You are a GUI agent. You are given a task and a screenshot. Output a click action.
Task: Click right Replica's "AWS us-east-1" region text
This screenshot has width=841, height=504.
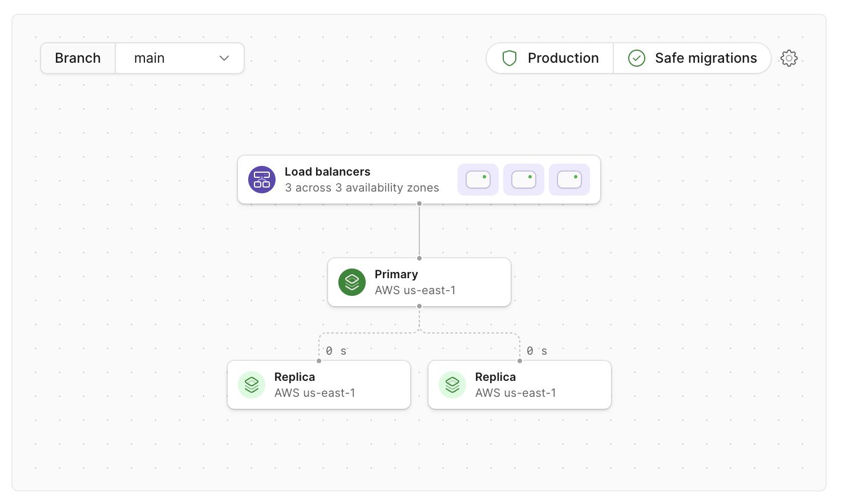tap(516, 393)
